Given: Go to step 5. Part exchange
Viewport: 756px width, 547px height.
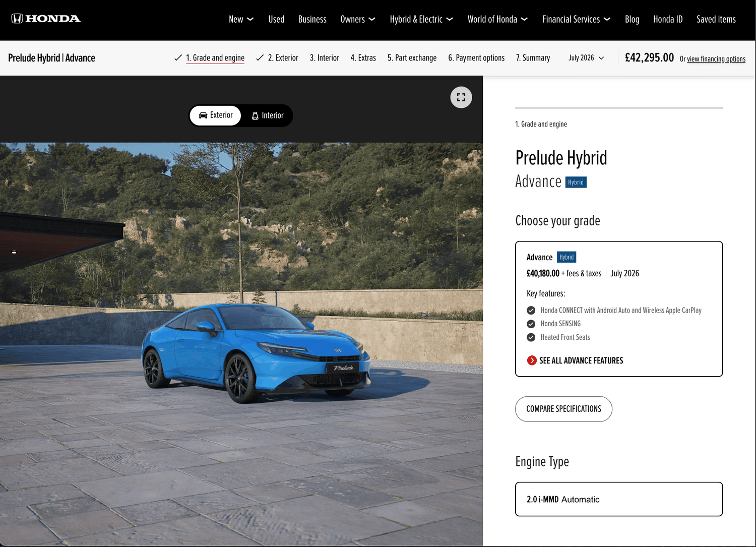Looking at the screenshot, I should click(412, 58).
